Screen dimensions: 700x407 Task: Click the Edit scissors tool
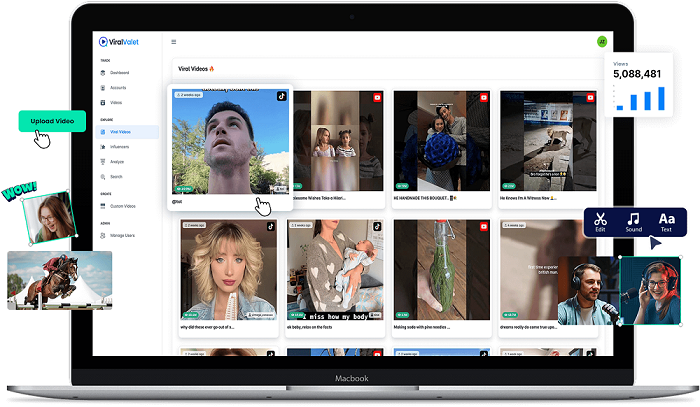click(x=600, y=222)
